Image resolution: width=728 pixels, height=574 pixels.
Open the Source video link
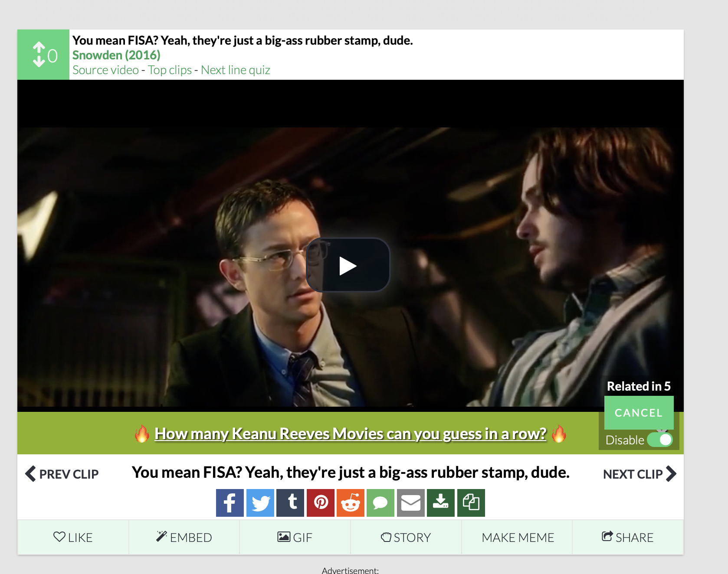105,70
